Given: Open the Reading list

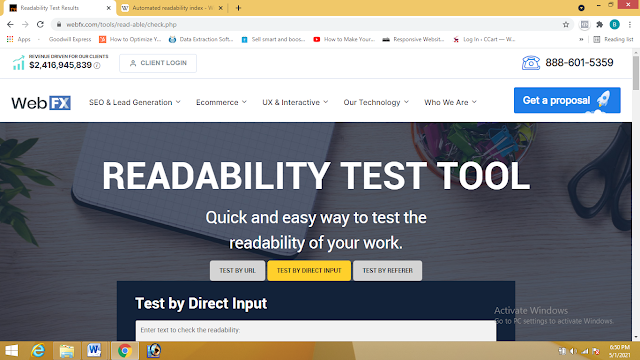Looking at the screenshot, I should (613, 39).
